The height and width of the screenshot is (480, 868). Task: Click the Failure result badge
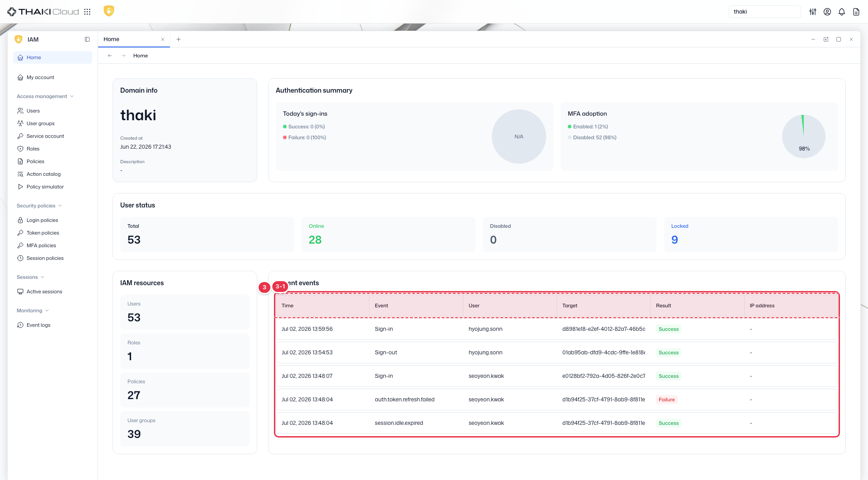pos(666,400)
